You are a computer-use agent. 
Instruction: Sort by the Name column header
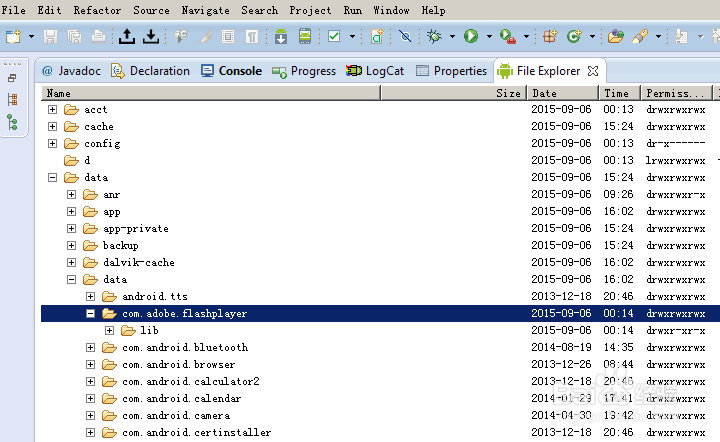pyautogui.click(x=211, y=93)
